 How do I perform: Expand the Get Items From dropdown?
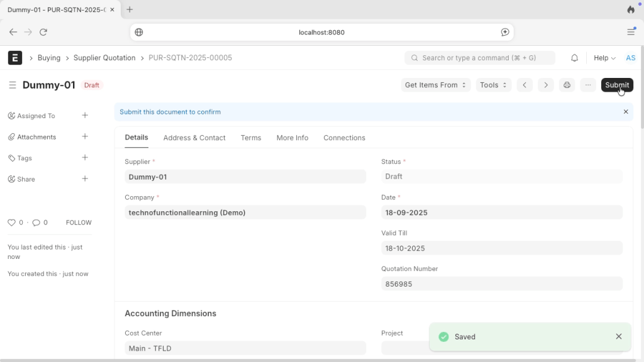[x=435, y=85]
